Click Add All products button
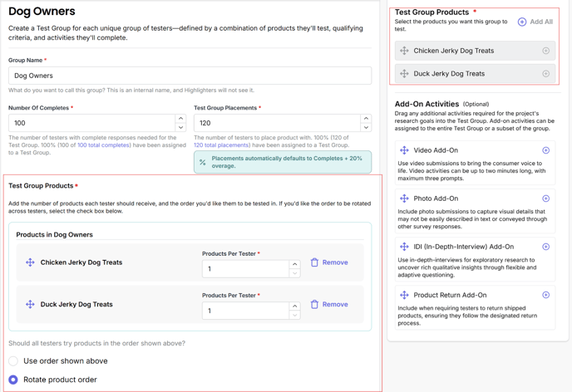The width and height of the screenshot is (572, 392). tap(535, 22)
